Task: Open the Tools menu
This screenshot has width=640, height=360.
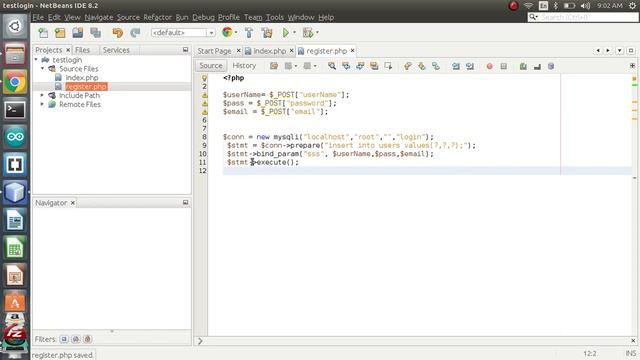Action: 275,17
